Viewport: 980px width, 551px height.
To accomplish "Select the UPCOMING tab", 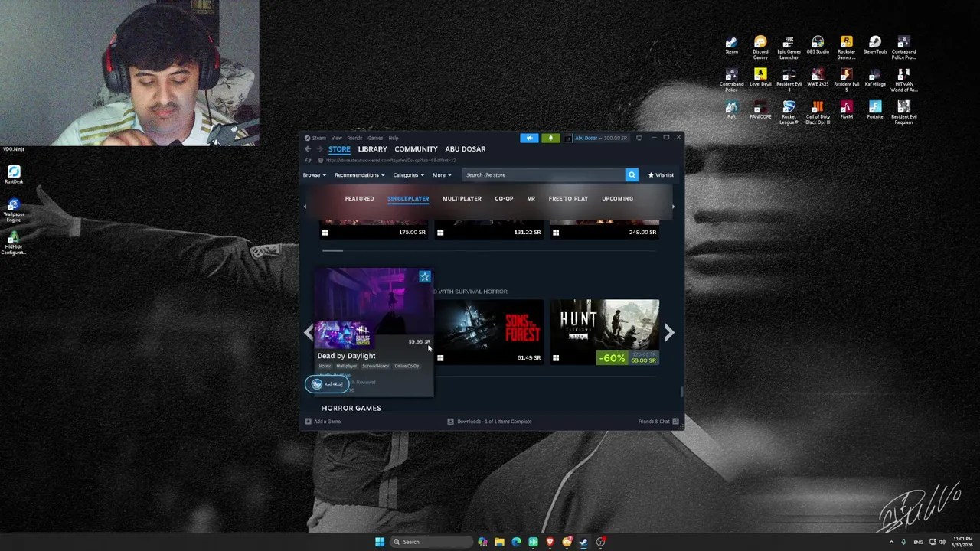I will click(x=617, y=199).
